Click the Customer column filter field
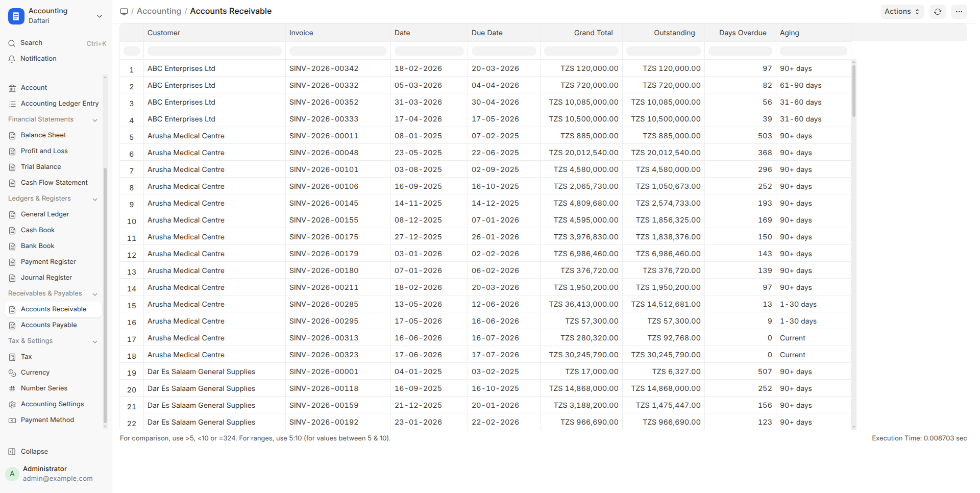This screenshot has width=980, height=493. coord(214,51)
